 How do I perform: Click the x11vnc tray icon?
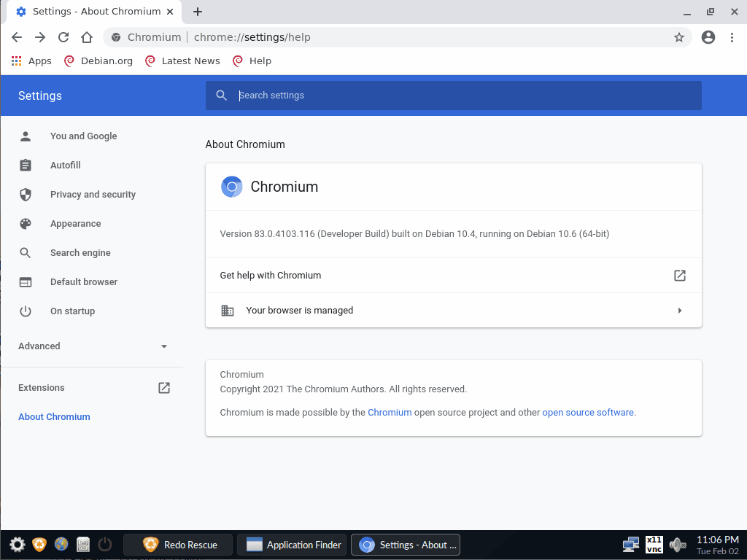pos(654,544)
